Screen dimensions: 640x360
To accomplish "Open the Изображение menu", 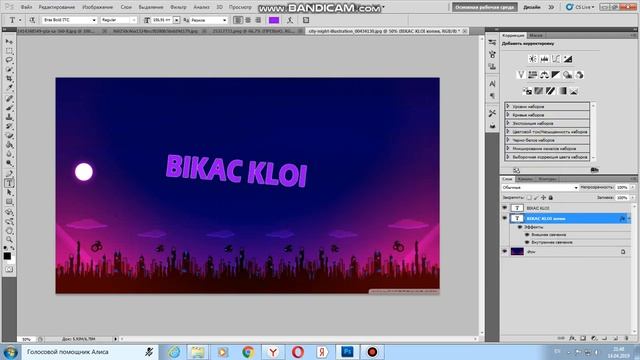I will 98,7.
